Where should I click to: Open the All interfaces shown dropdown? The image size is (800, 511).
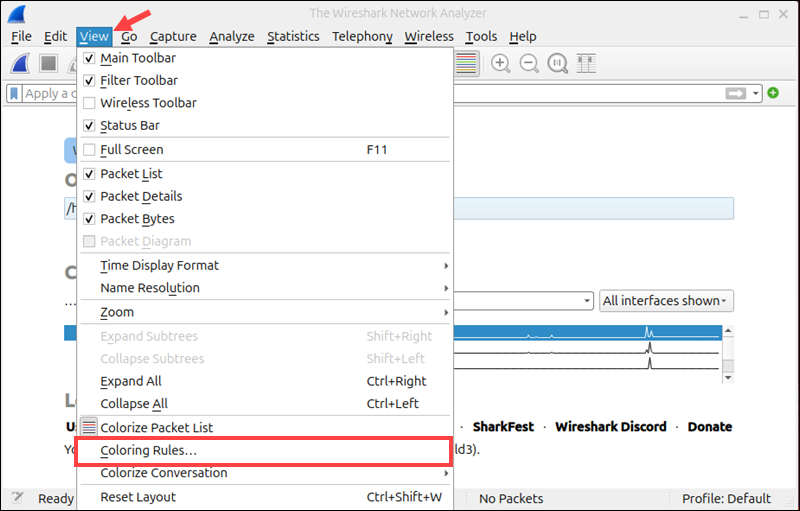click(x=666, y=301)
